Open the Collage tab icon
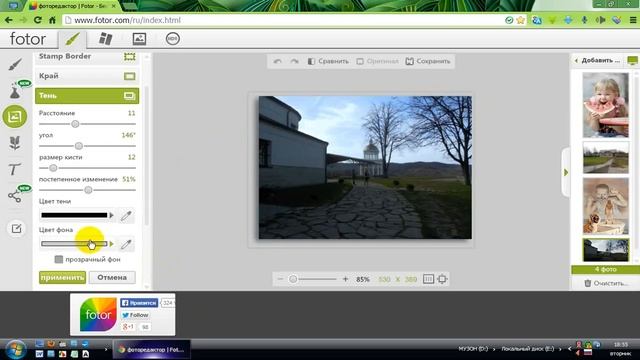This screenshot has width=640, height=360. (105, 39)
